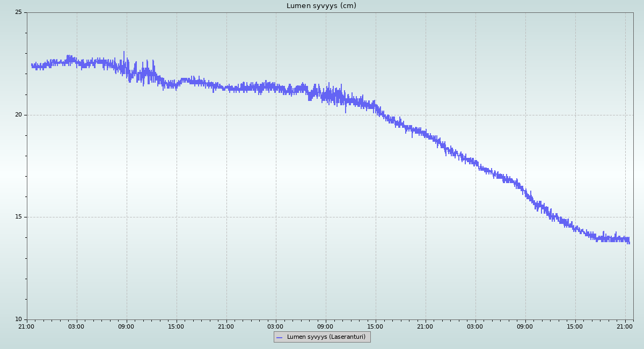Click the final end point of the blue data line
Viewport: 644px width, 349px height.
(629, 241)
